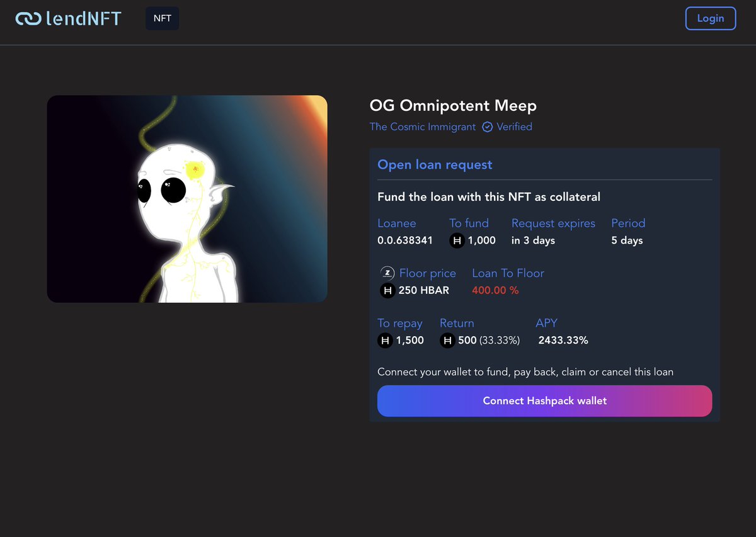The image size is (756, 537).
Task: Select loanee account 0.0.638341
Action: pos(405,240)
